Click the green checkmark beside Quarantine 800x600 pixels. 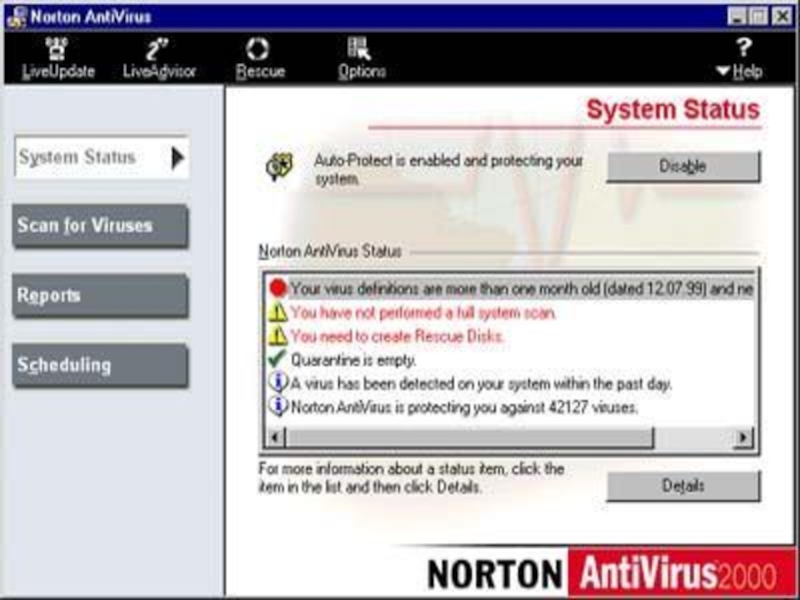pos(277,359)
